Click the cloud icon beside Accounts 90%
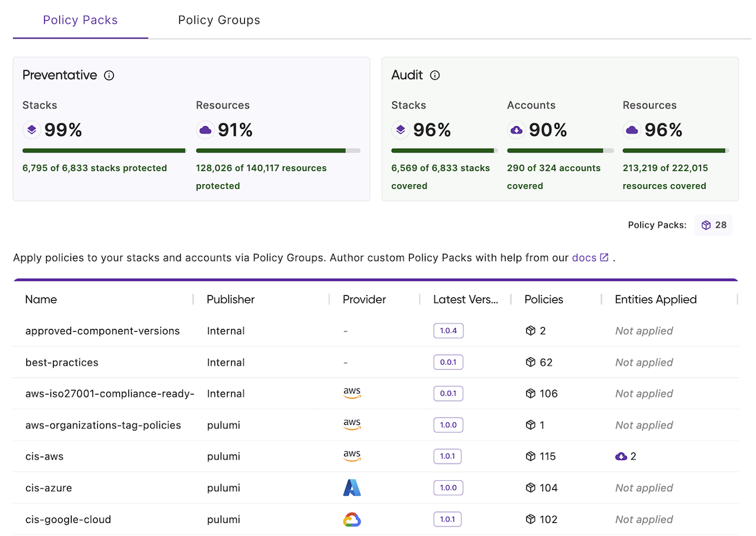756x536 pixels. pos(517,130)
